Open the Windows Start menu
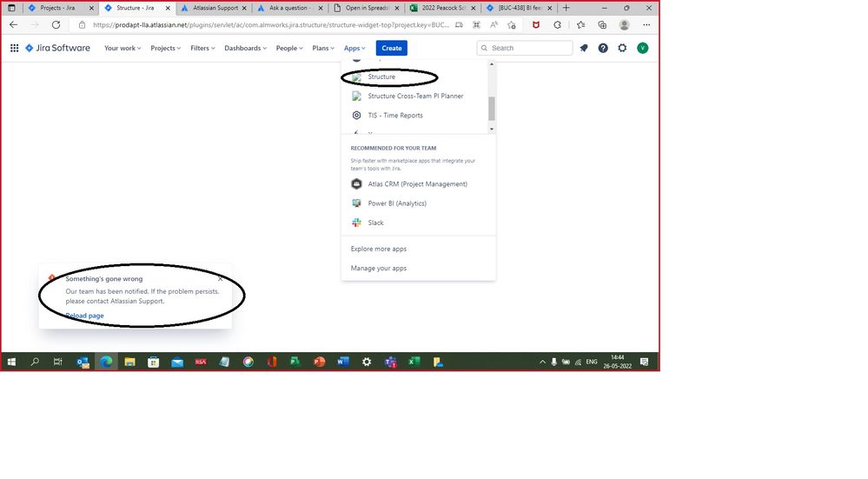 click(11, 362)
